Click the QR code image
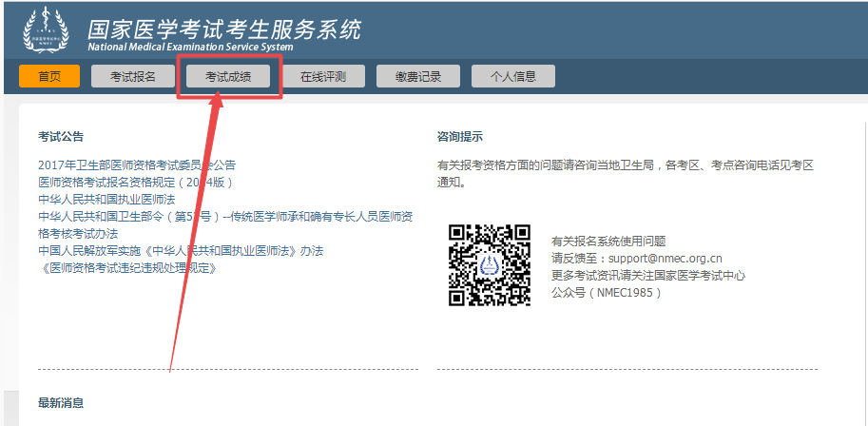 pyautogui.click(x=489, y=265)
